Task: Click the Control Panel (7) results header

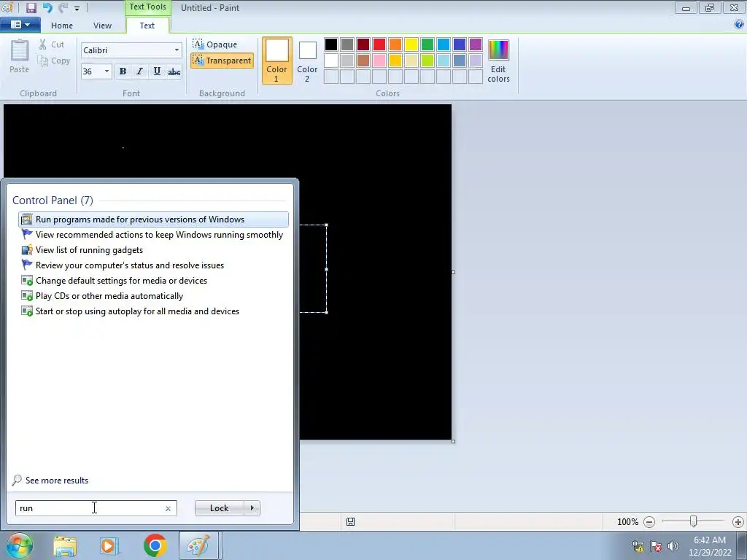Action: click(53, 201)
